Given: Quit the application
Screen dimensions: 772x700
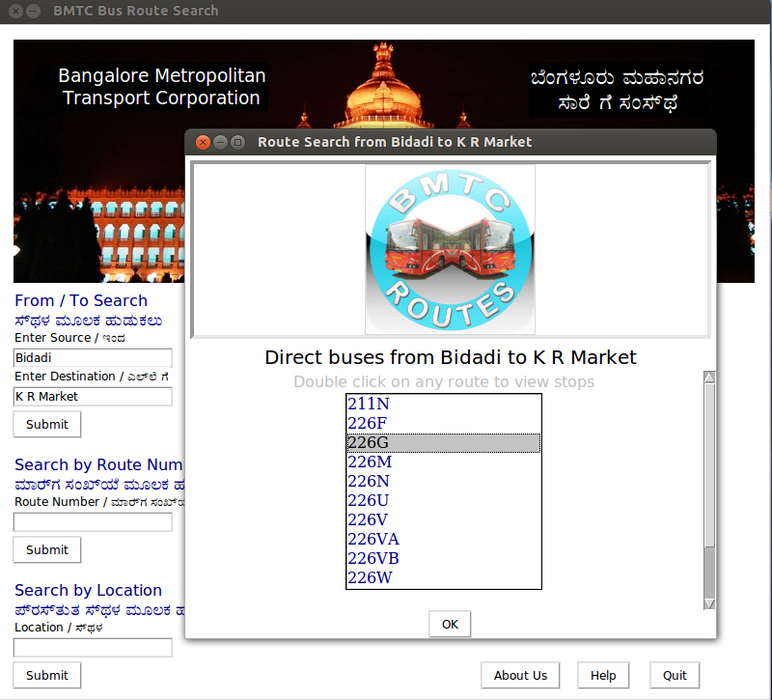Looking at the screenshot, I should click(675, 675).
